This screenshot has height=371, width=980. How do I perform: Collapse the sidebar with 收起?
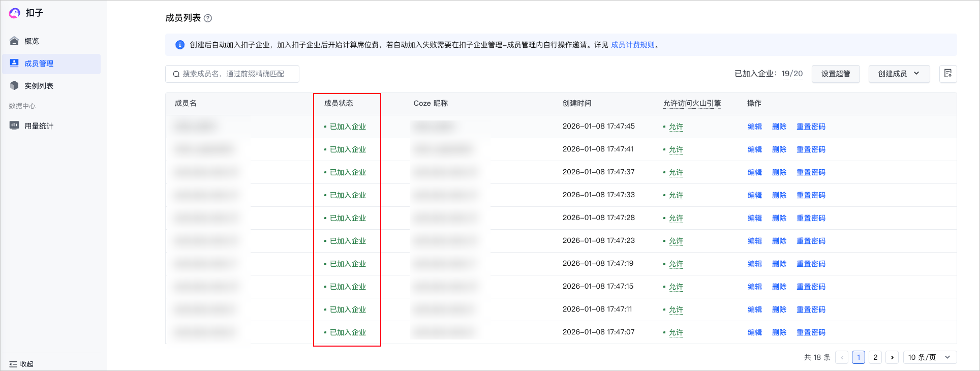point(21,364)
